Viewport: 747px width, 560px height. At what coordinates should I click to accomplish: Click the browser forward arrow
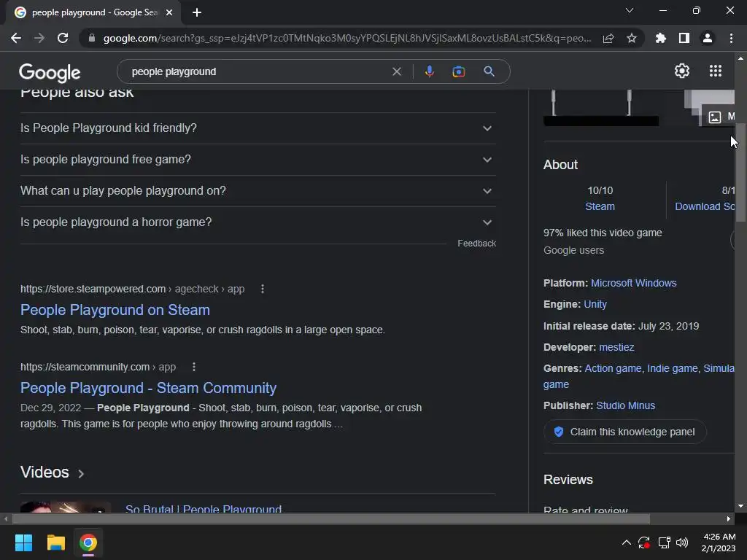39,38
